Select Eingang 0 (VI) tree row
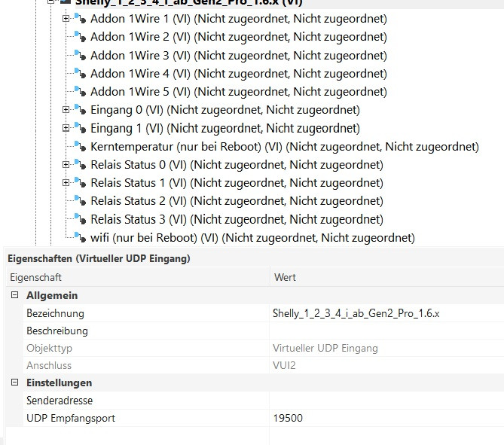The width and height of the screenshot is (504, 445). coord(225,110)
